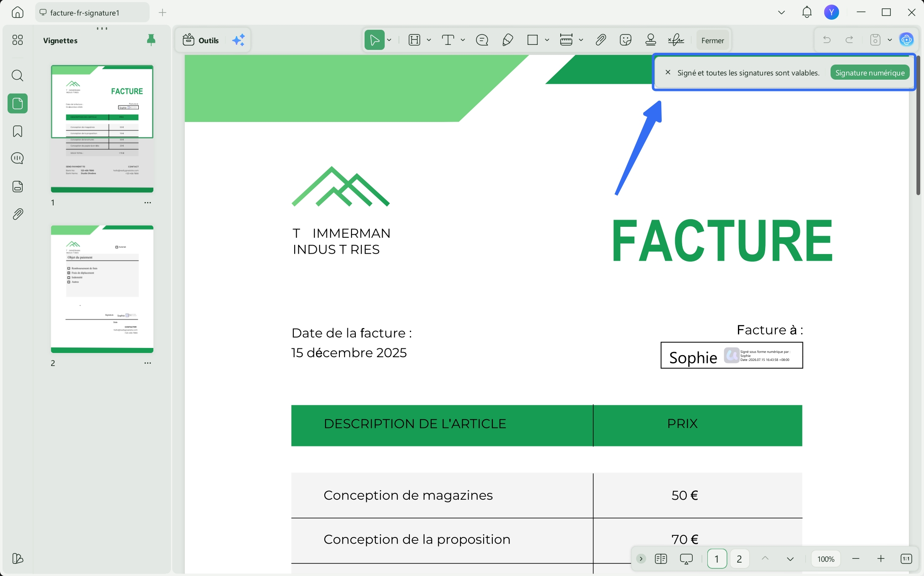Select the cursor selection tool
Screen dimensions: 924x576
(x=375, y=40)
